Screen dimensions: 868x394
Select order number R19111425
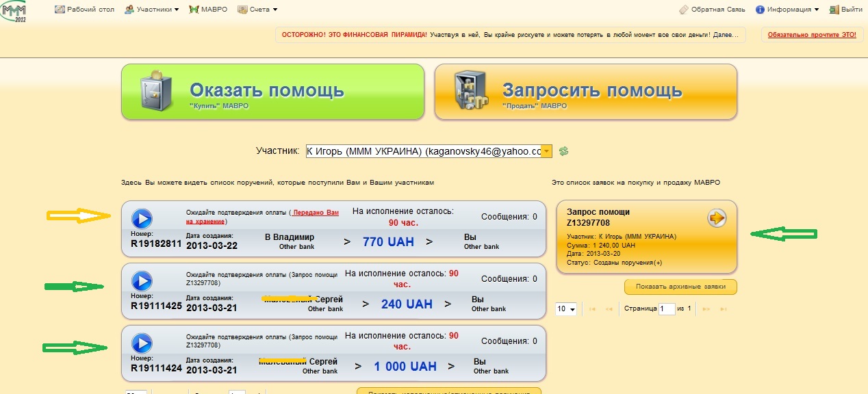coord(156,305)
